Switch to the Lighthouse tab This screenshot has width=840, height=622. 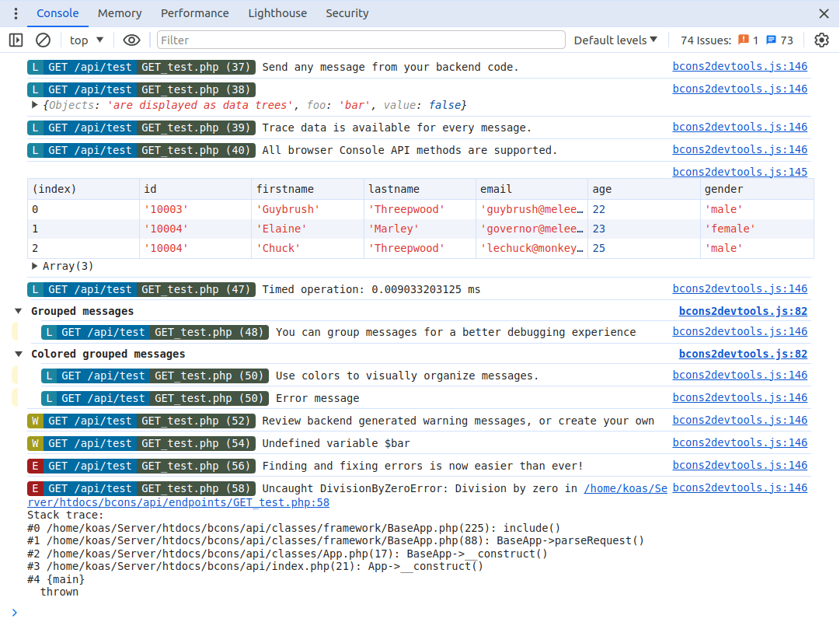click(x=277, y=13)
